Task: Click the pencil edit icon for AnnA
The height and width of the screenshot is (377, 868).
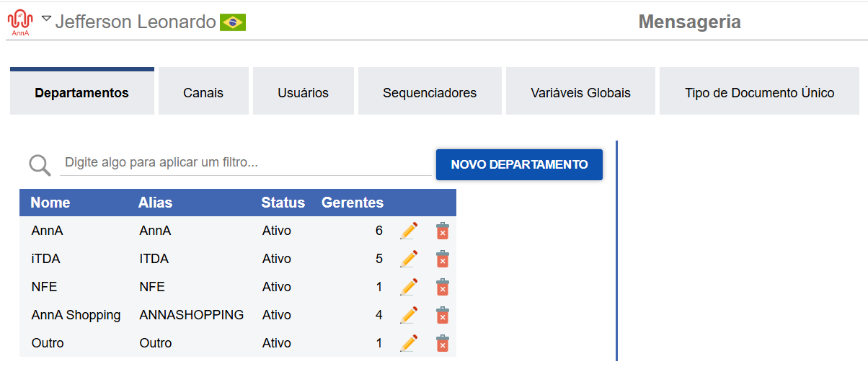Action: (409, 231)
